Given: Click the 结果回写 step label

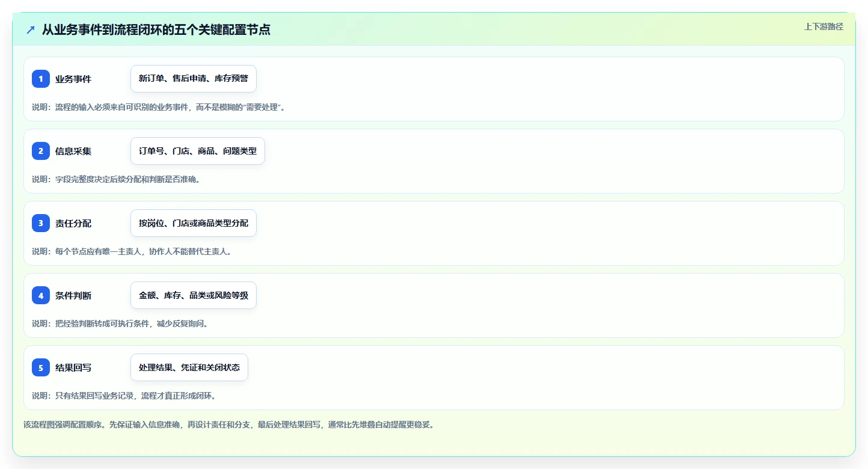Looking at the screenshot, I should click(73, 367).
